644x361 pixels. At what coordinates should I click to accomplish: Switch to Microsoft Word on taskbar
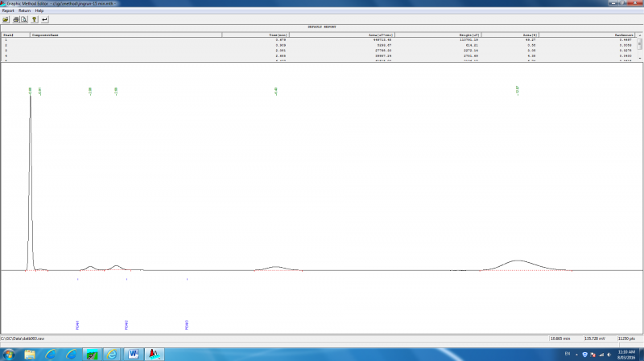coord(133,355)
